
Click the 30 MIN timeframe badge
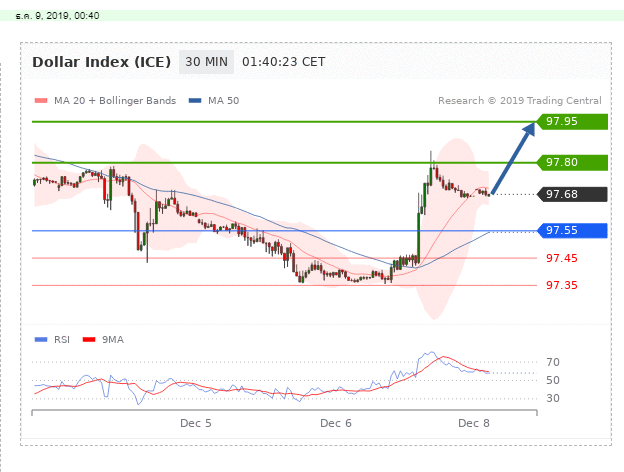click(206, 62)
